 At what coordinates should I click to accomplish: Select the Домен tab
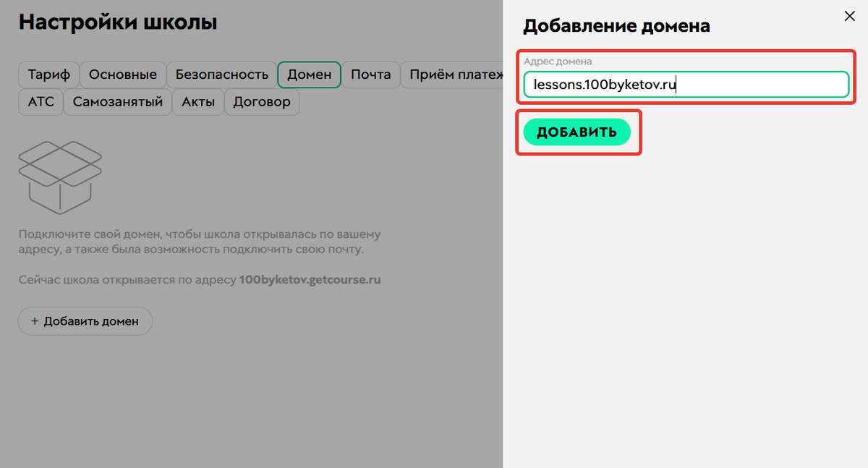[310, 75]
